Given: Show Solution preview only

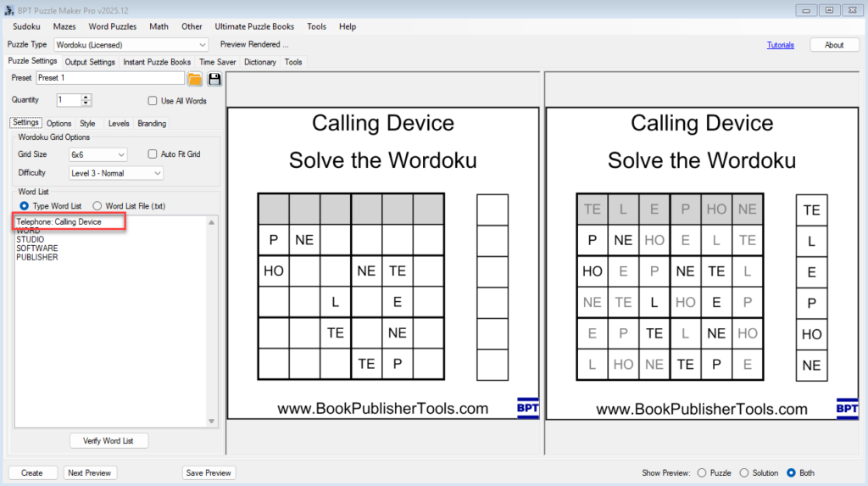Looking at the screenshot, I should [x=744, y=472].
